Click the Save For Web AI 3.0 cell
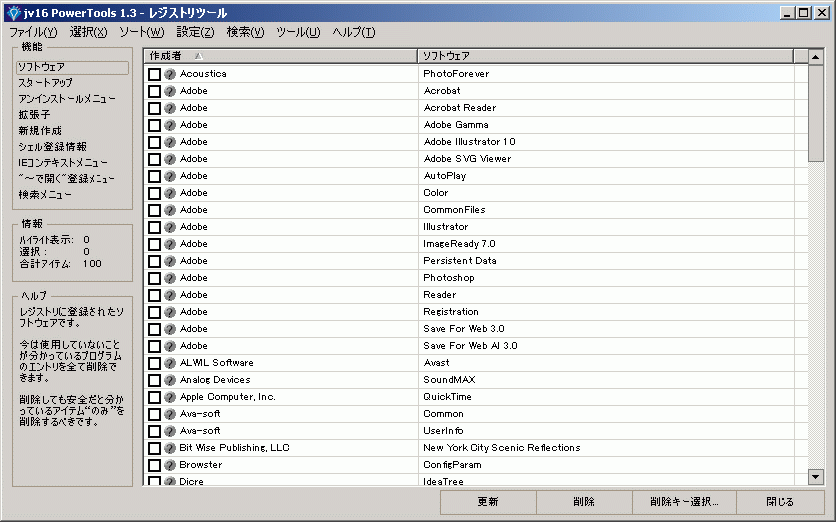 pos(606,346)
